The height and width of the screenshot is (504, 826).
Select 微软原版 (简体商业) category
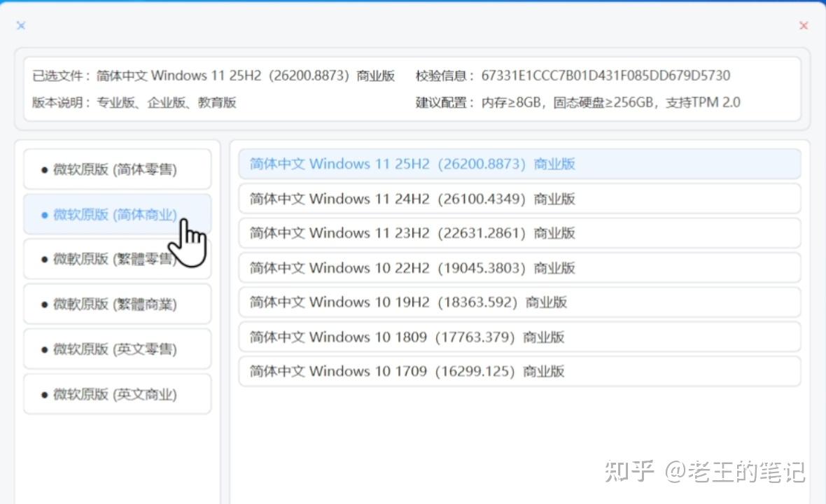[118, 214]
